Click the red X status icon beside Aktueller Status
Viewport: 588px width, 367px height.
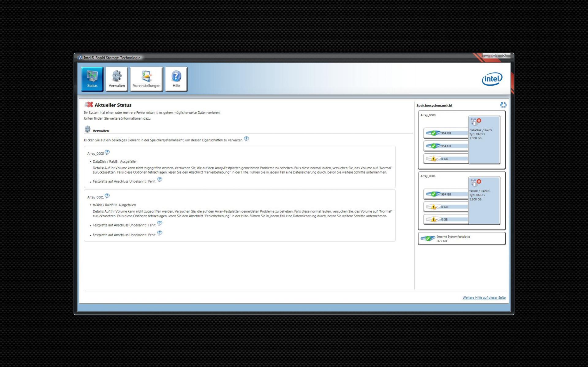89,105
